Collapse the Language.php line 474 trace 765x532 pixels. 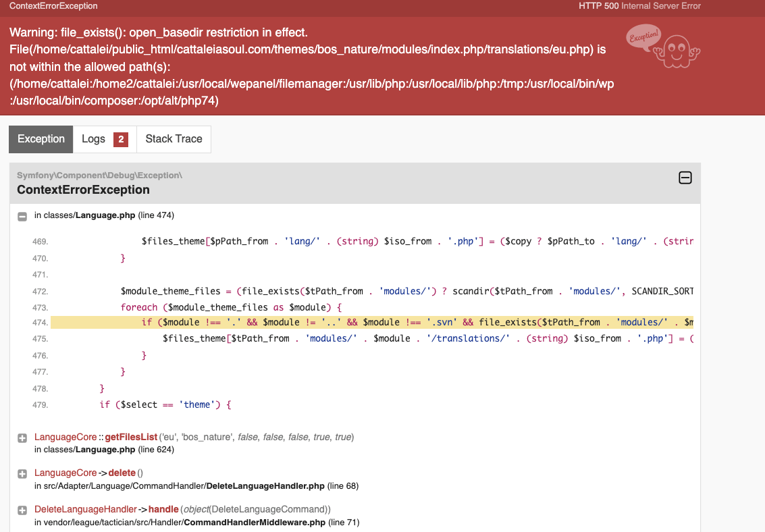[x=22, y=216]
